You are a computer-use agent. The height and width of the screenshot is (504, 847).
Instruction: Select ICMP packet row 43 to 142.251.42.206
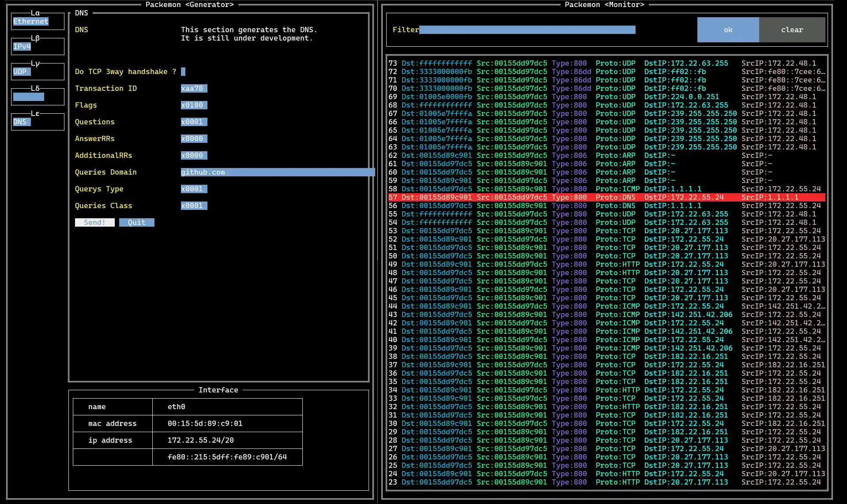pos(607,314)
